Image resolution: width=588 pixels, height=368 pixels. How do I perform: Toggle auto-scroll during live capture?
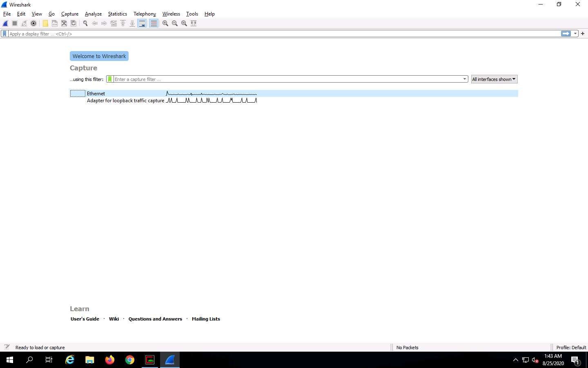tap(142, 23)
